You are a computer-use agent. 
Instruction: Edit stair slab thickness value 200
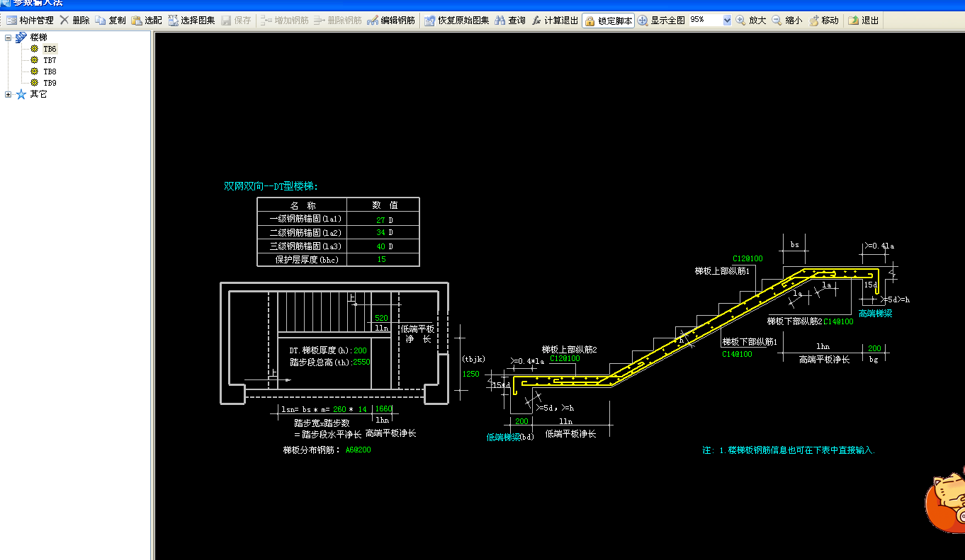(x=360, y=350)
